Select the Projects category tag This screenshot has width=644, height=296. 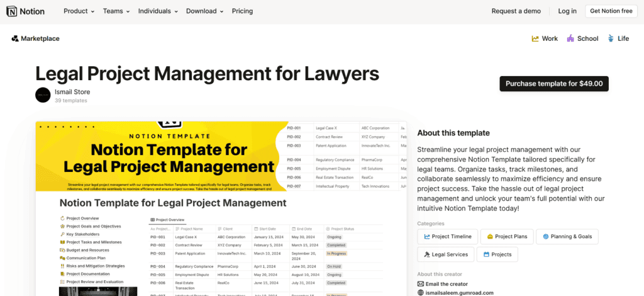[497, 254]
